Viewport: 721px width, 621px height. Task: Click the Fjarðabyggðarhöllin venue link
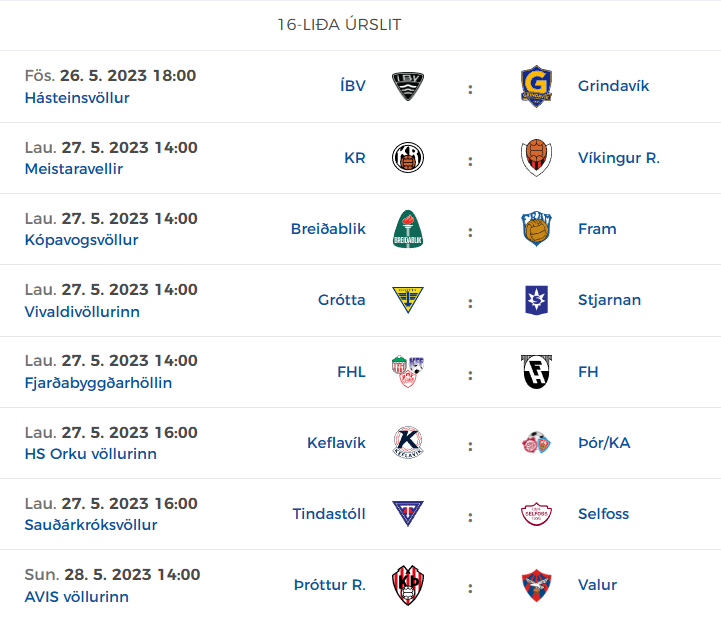(x=98, y=383)
